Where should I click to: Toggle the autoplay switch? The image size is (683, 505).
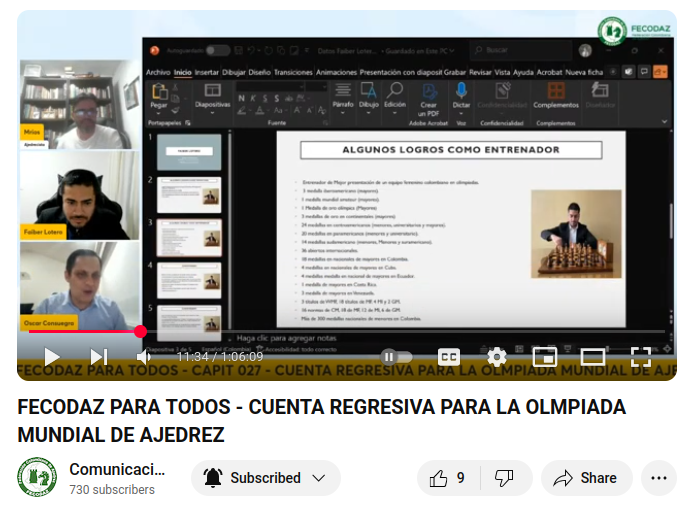click(396, 357)
